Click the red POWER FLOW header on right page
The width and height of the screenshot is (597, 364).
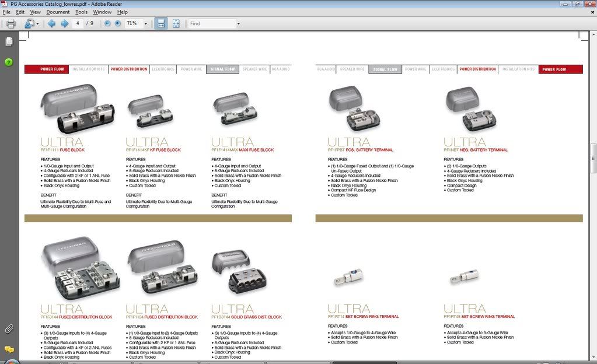[560, 69]
